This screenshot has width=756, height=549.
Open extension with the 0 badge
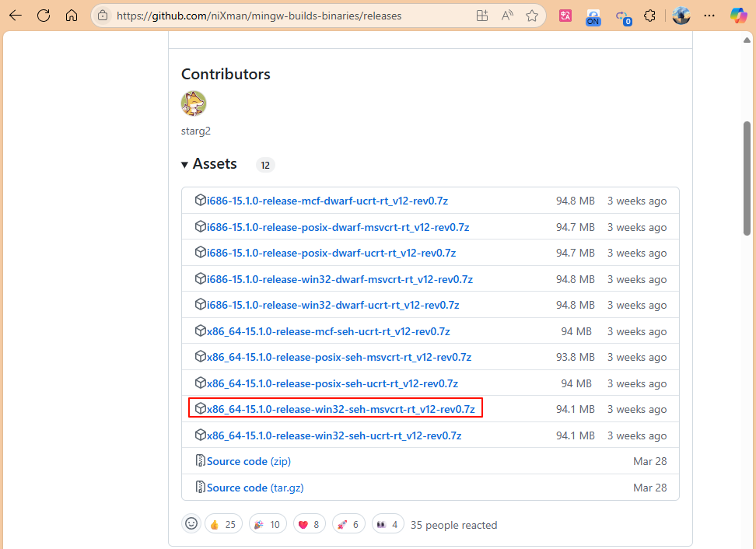tap(624, 17)
